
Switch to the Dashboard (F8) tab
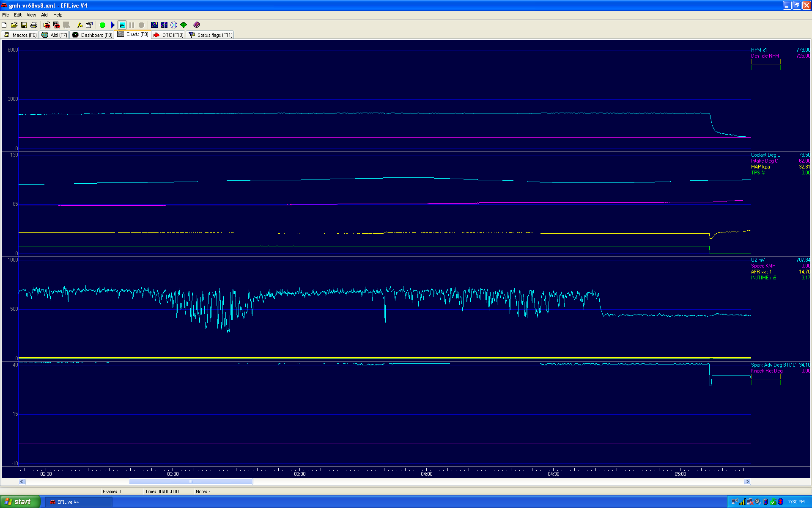coord(92,35)
